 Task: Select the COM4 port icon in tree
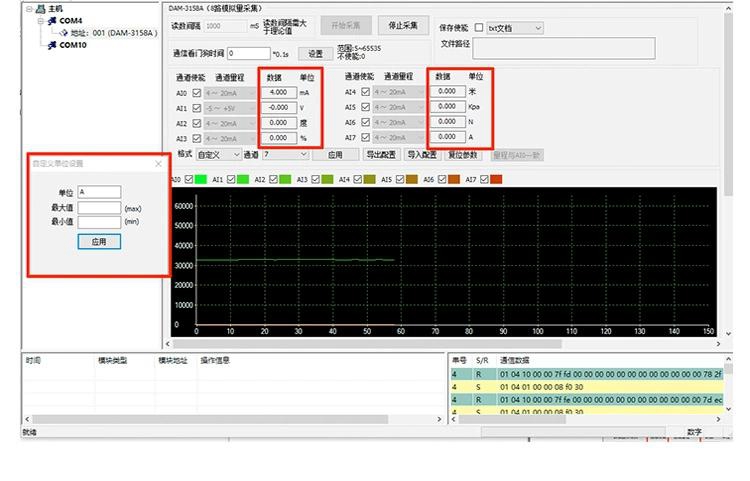[51, 20]
